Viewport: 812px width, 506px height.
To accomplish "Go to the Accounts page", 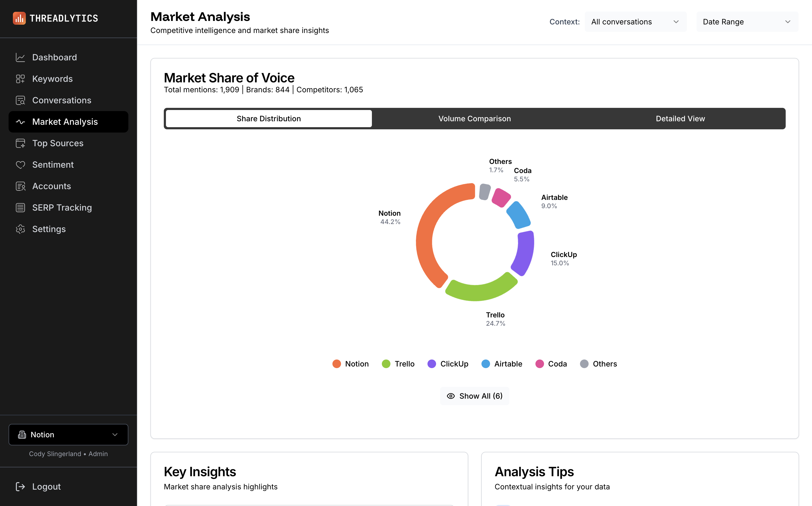I will tap(52, 186).
